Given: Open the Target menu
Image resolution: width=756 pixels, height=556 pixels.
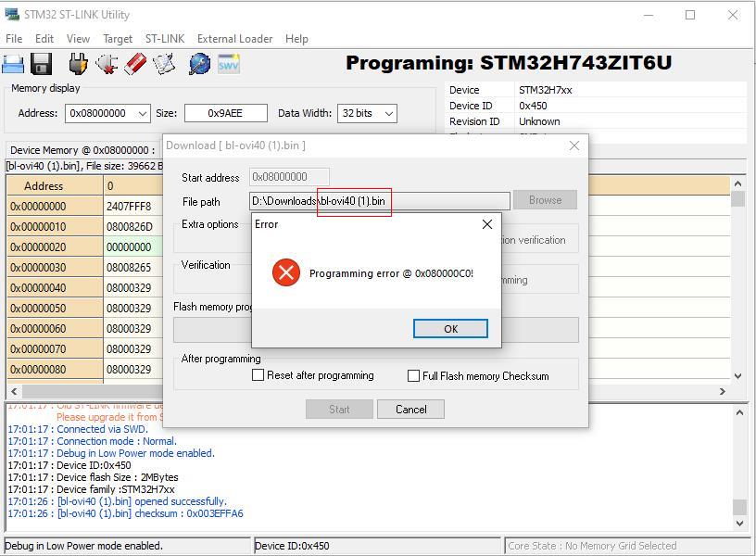Looking at the screenshot, I should point(118,39).
